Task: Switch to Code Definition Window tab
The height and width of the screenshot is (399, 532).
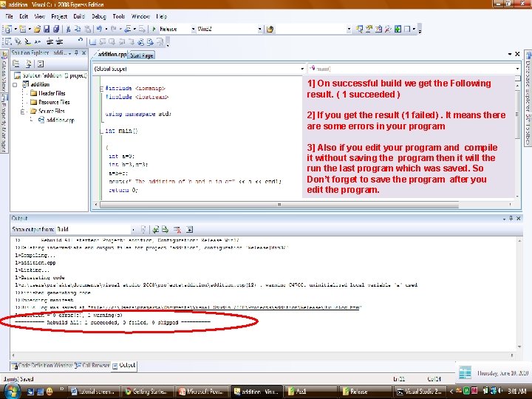Action: click(42, 366)
